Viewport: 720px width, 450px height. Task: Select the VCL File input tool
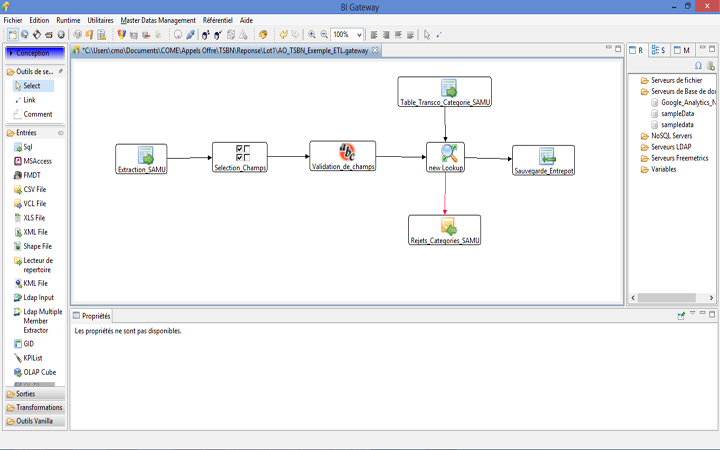[x=30, y=203]
